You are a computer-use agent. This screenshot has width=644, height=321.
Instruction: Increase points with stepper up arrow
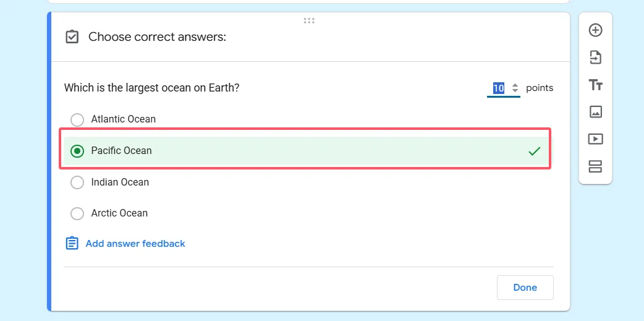tap(515, 85)
